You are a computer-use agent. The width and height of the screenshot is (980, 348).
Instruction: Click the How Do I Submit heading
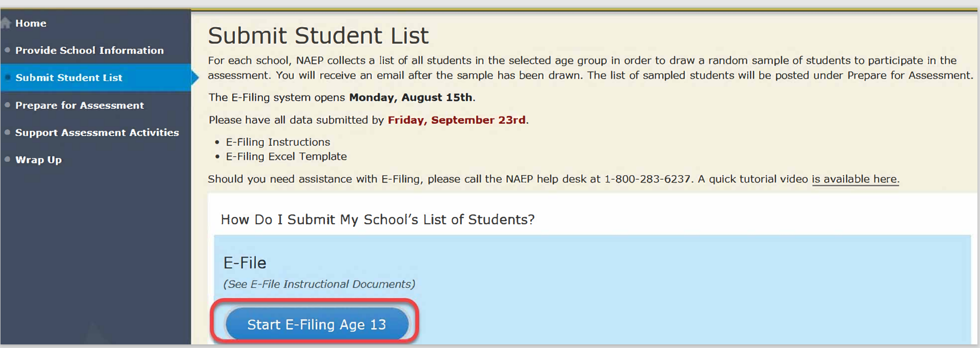[377, 220]
